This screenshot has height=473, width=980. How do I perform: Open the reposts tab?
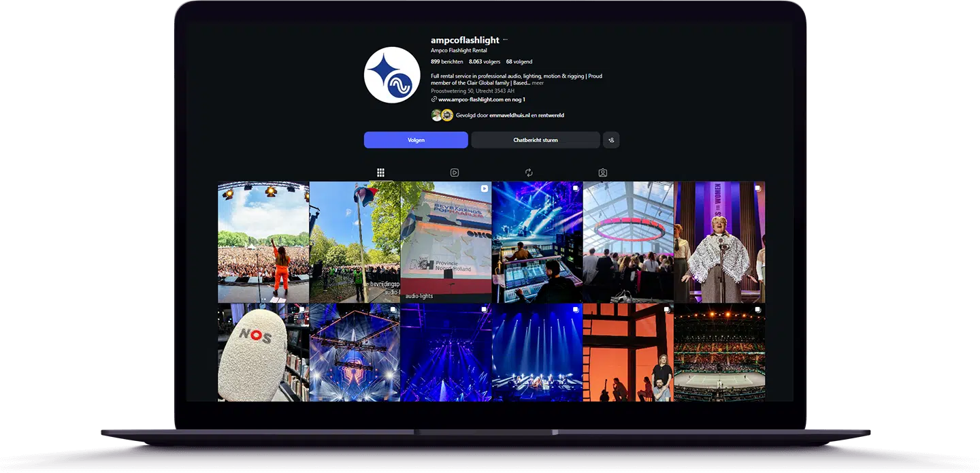529,173
